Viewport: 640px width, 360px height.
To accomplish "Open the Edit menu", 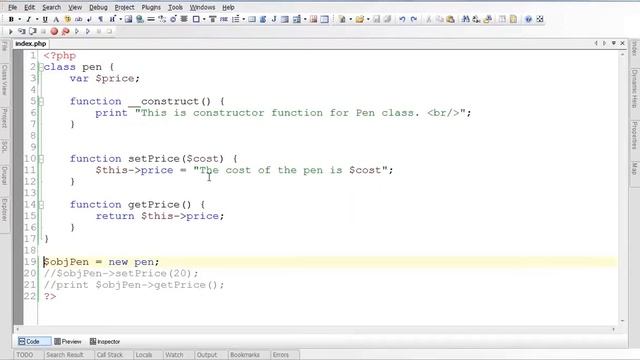I will (29, 7).
